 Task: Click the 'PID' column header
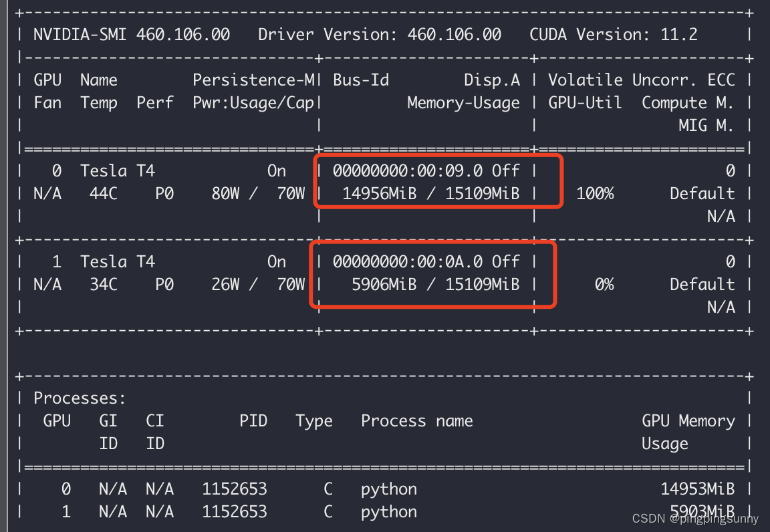[x=253, y=420]
